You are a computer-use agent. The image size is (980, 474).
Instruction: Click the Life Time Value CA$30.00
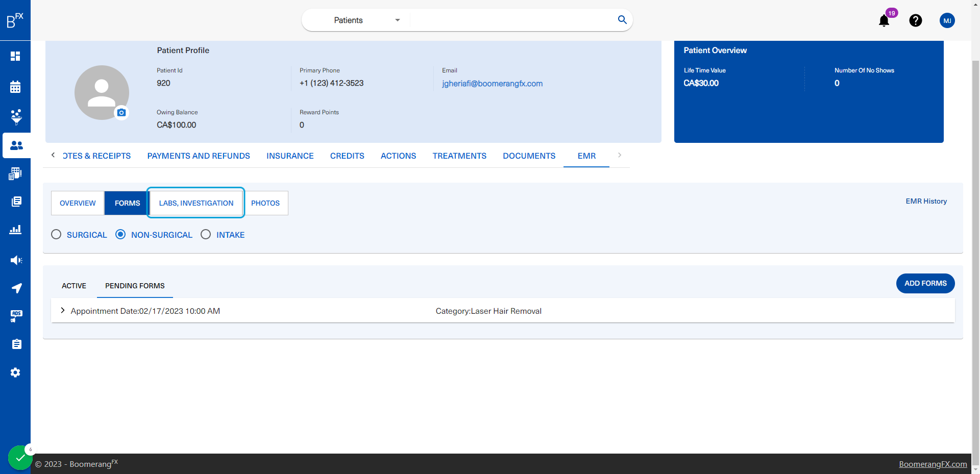(x=701, y=83)
